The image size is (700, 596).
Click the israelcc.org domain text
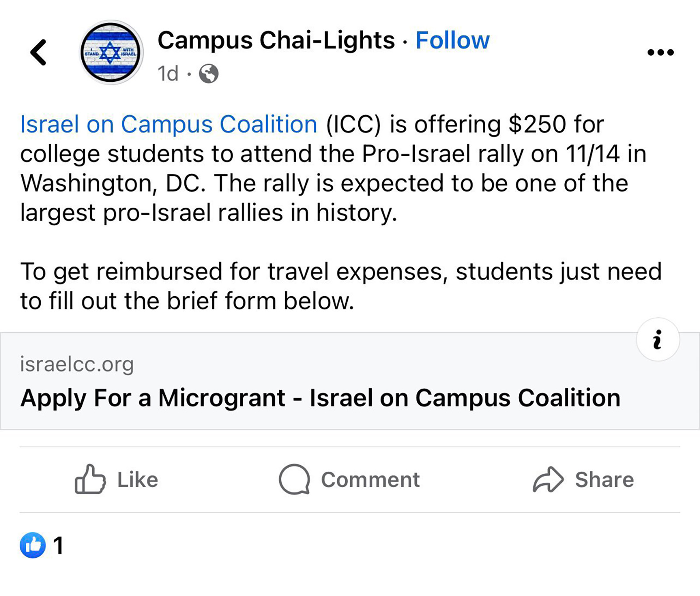point(77,364)
